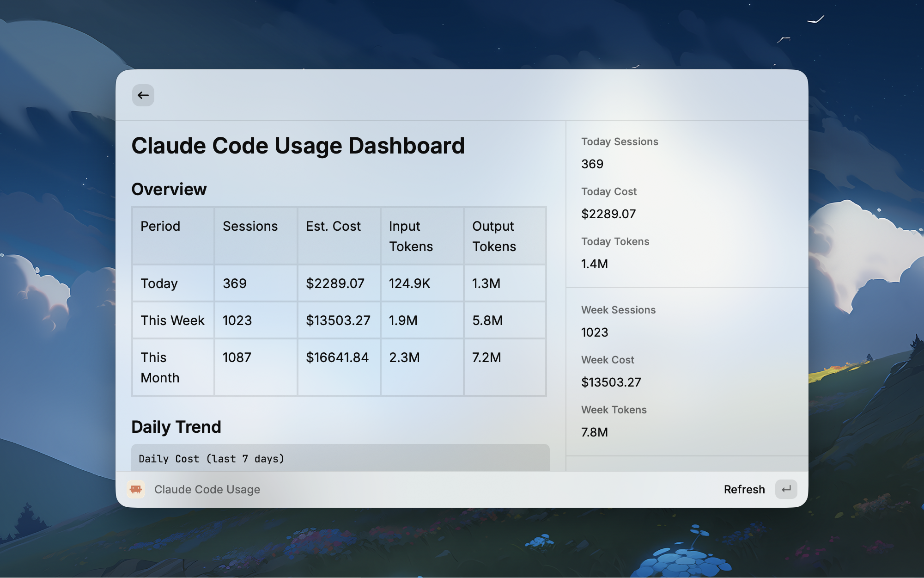Click the '1.4M' value under Today Tokens
This screenshot has width=924, height=578.
click(x=595, y=264)
